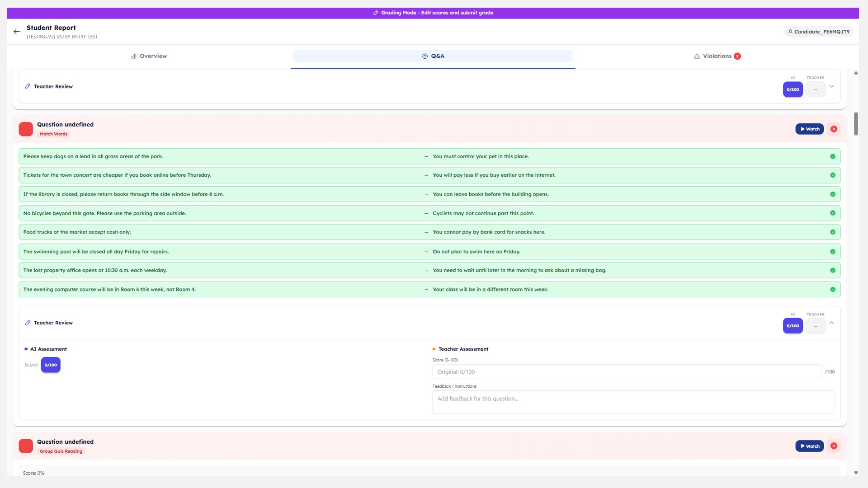Open the Overview tab
The width and height of the screenshot is (868, 488).
[149, 56]
